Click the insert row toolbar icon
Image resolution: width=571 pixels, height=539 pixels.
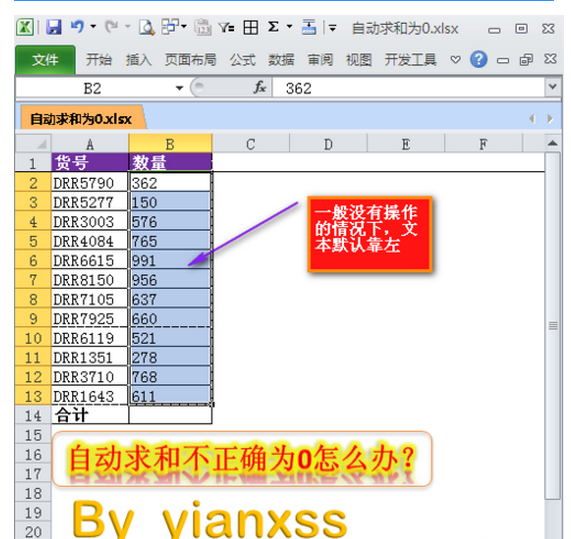[309, 27]
